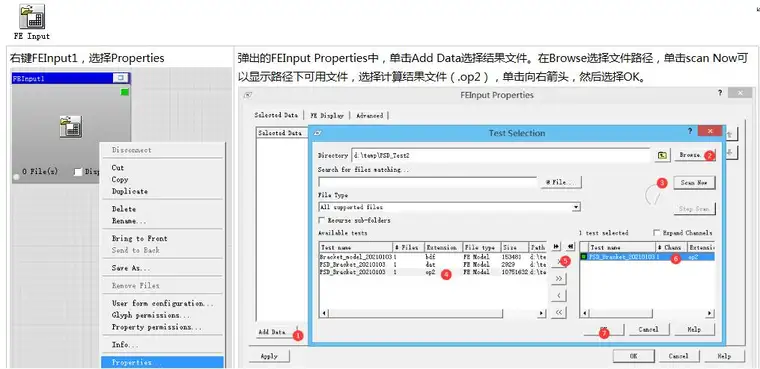
Task: Click the FEInput1 glyph center icon
Action: (71, 127)
